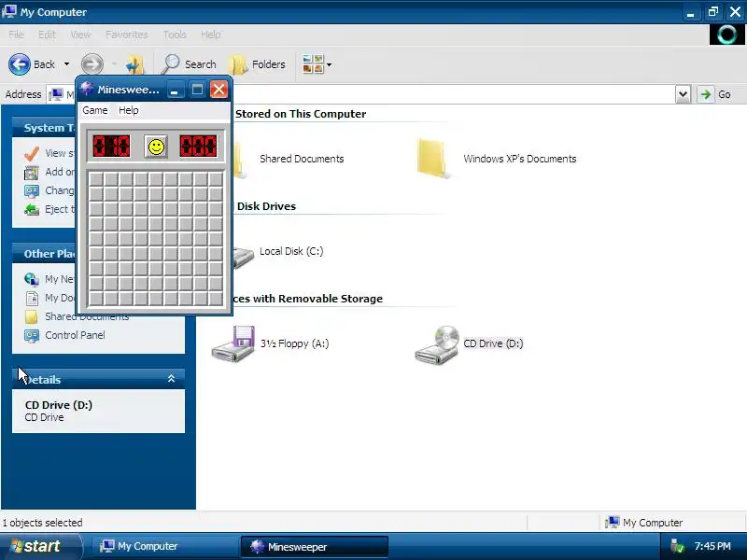
Task: Open the Edit menu in My Computer
Action: (x=47, y=35)
